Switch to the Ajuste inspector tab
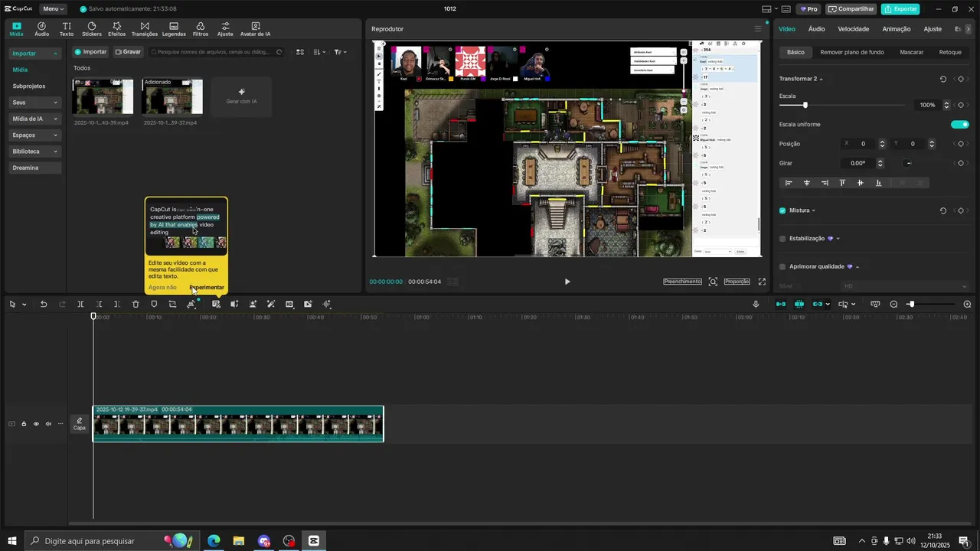Screen dimensions: 980x551 coord(933,29)
